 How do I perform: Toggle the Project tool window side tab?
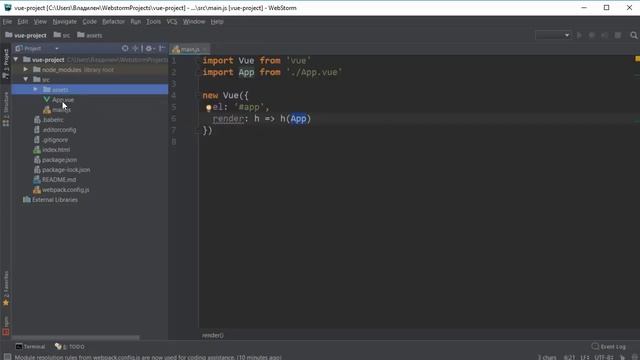[6, 63]
